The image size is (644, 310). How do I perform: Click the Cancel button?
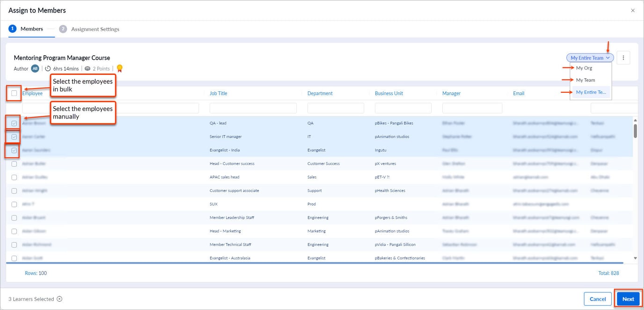tap(598, 299)
